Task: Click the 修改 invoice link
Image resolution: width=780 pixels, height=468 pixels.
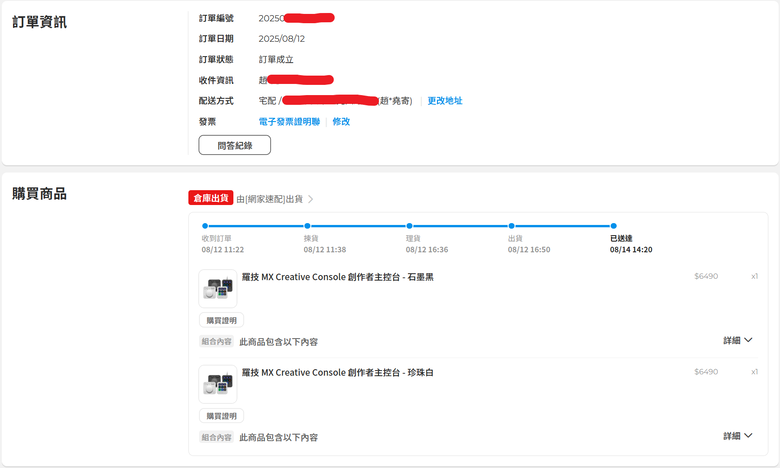Action: pyautogui.click(x=341, y=122)
